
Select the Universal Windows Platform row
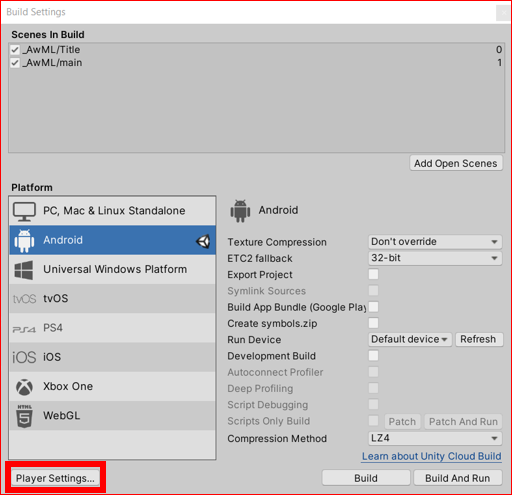[x=113, y=269]
